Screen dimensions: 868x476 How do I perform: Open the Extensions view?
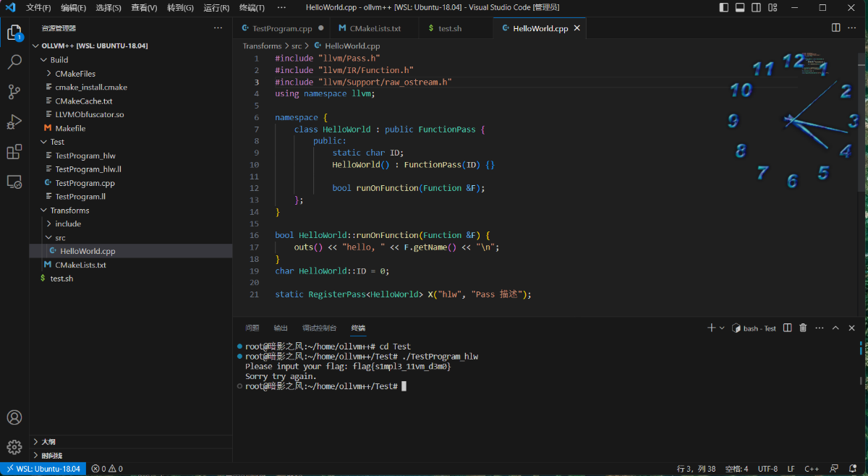click(x=14, y=152)
